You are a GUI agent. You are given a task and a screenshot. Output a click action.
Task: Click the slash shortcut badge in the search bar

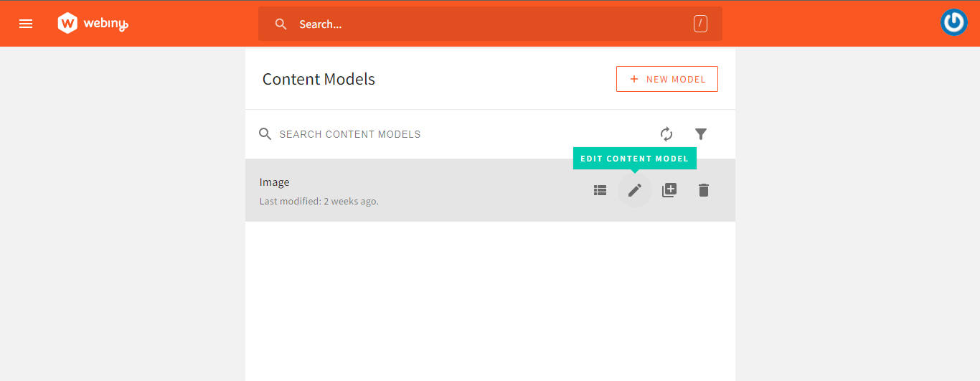coord(700,24)
